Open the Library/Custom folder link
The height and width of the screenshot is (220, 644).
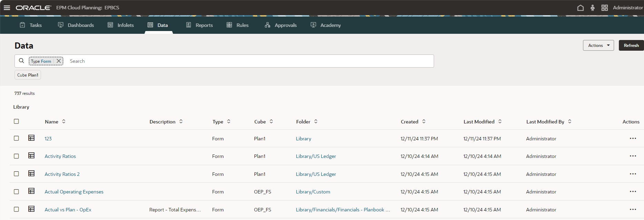313,192
